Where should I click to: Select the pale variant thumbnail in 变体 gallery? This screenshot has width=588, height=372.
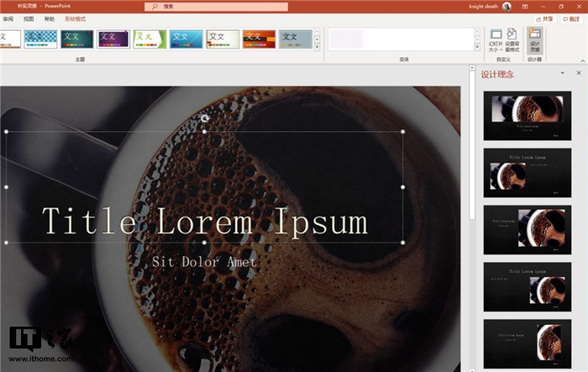(346, 39)
